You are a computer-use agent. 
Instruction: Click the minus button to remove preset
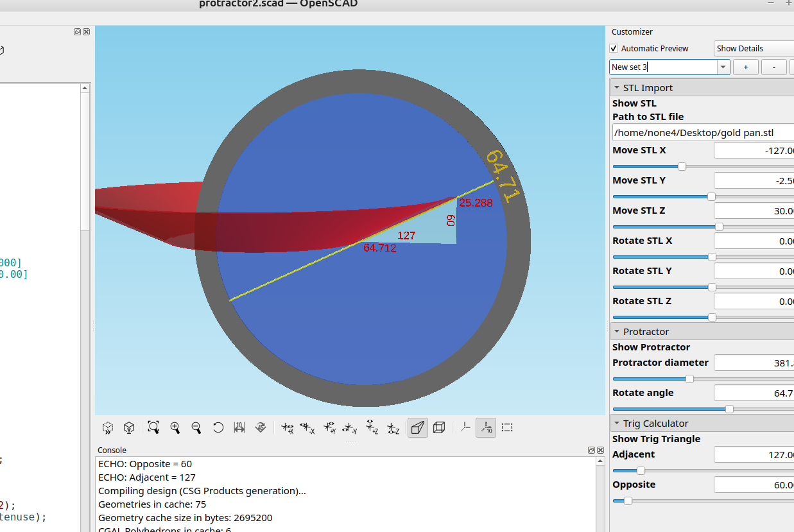774,67
